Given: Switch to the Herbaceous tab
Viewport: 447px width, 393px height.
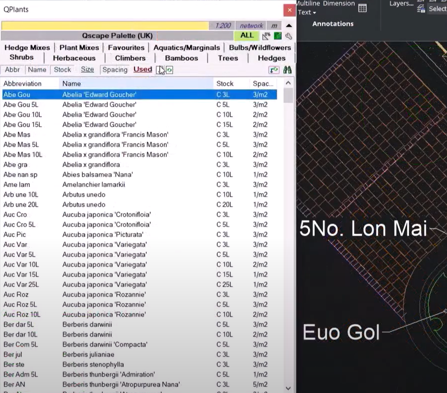Looking at the screenshot, I should point(74,58).
